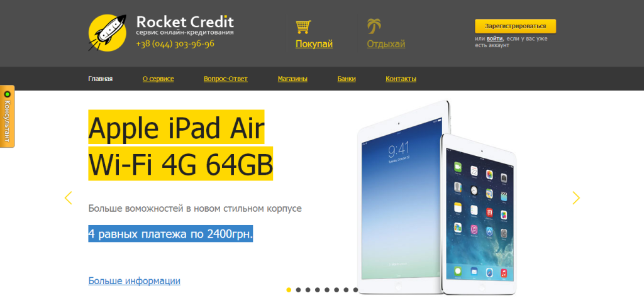Advance to next slide with right arrow
The image size is (644, 298).
(576, 198)
